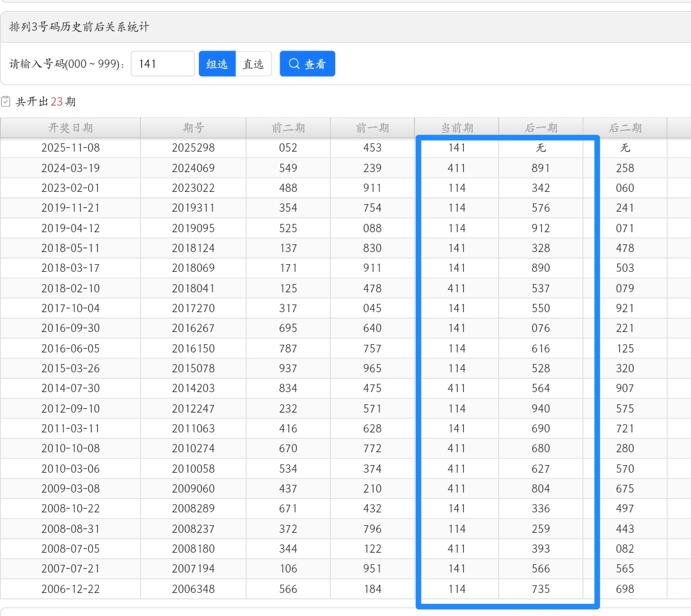
Task: Click period number 2018124
Action: pos(193,248)
